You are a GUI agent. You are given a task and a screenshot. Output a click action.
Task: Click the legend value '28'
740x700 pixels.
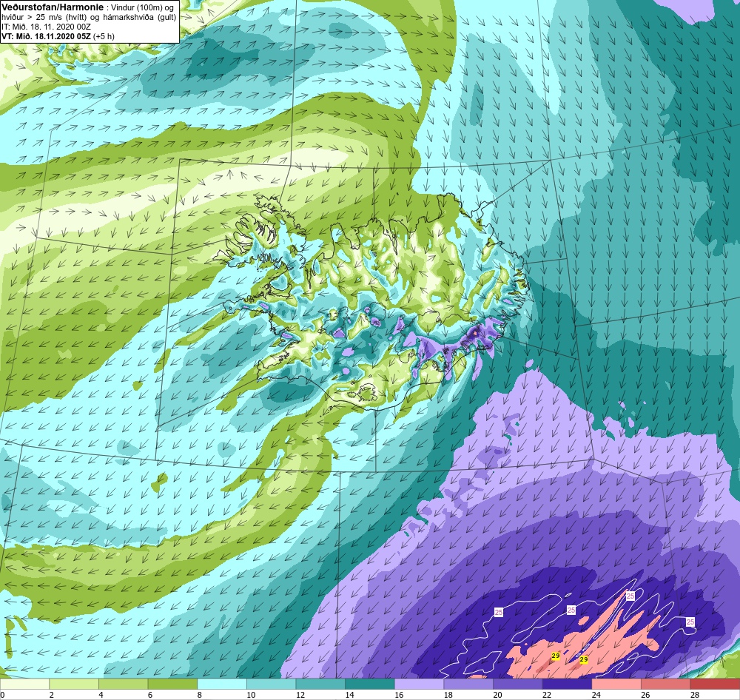coord(695,695)
